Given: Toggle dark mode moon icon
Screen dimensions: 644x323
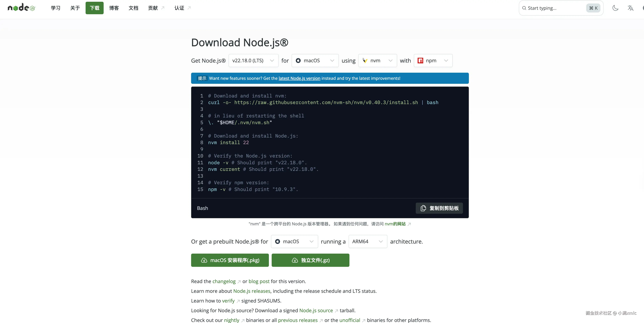Looking at the screenshot, I should tap(615, 8).
